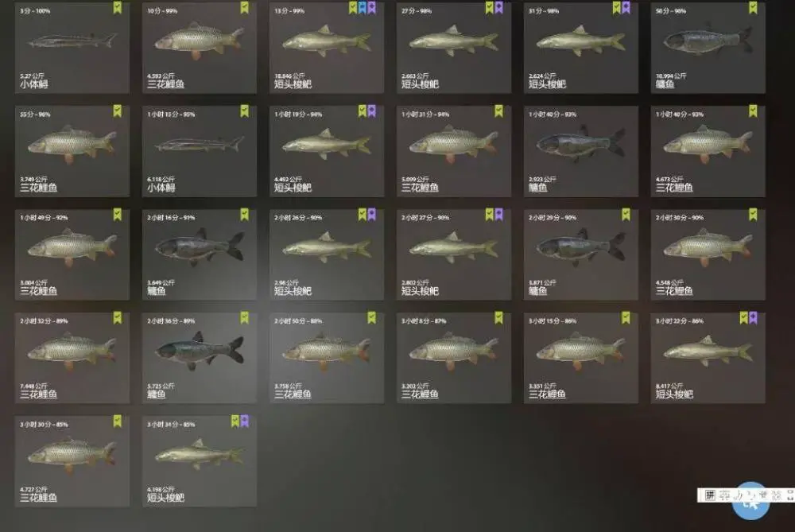Toggle the 拼 pinyin input mode icon
Viewport: 795px width, 532px height.
pos(710,495)
